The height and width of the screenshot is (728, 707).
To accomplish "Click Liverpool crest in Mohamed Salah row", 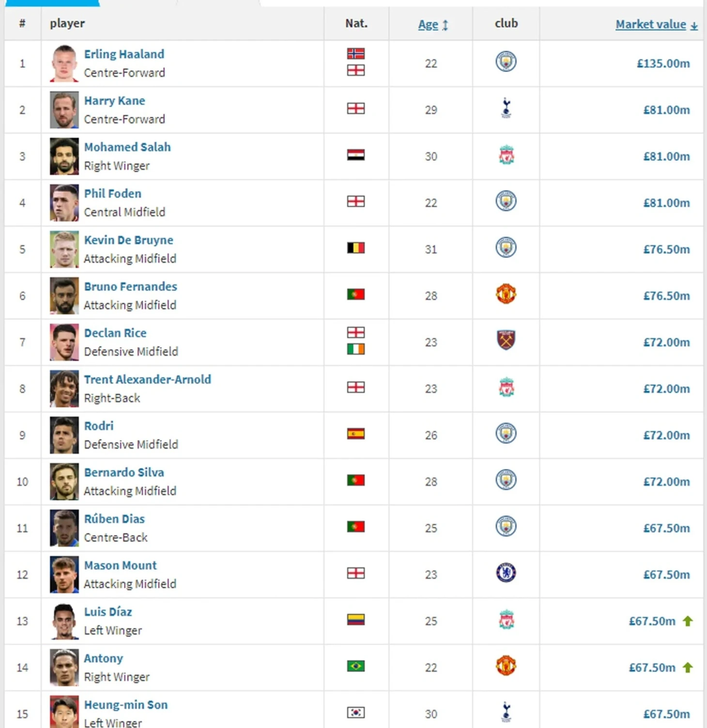I will click(507, 155).
